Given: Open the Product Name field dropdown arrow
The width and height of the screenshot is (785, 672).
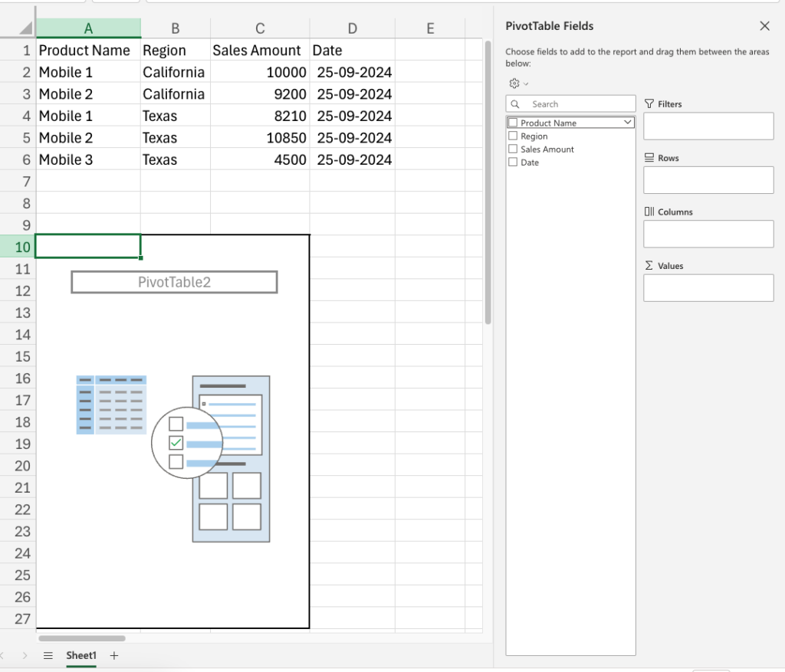Looking at the screenshot, I should point(627,122).
